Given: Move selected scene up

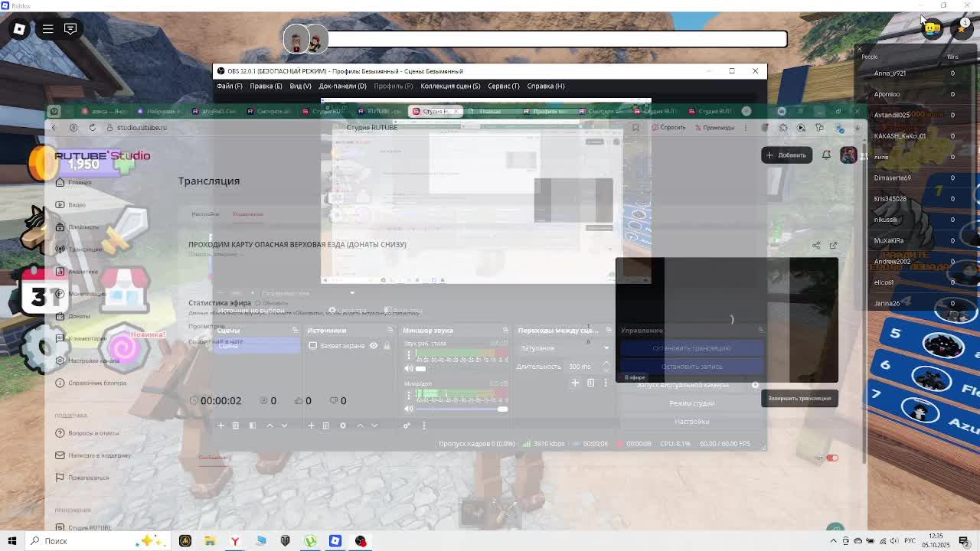Looking at the screenshot, I should (269, 425).
